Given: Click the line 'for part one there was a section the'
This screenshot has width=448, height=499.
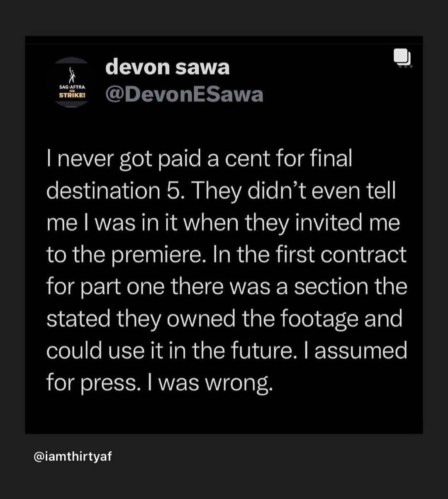Looking at the screenshot, I should [227, 287].
